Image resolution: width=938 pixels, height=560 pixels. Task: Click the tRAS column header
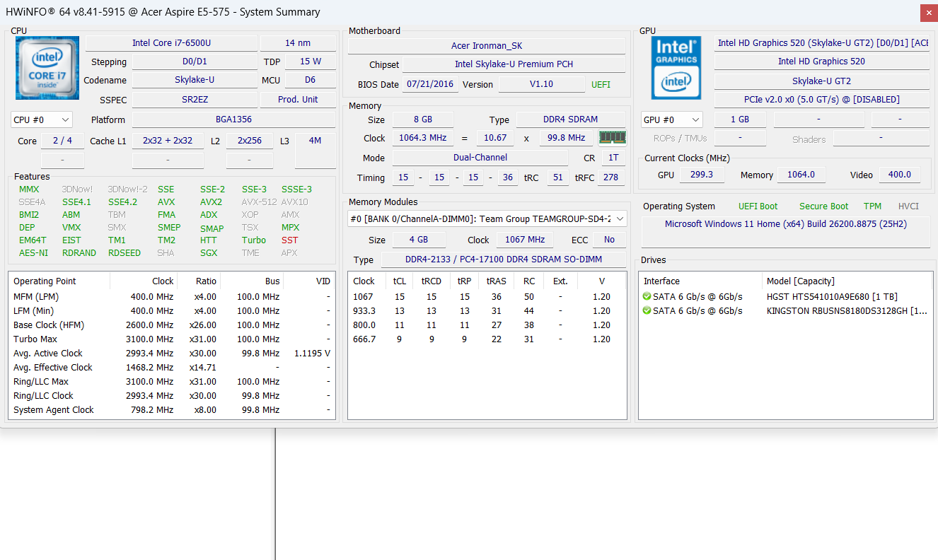(x=496, y=281)
